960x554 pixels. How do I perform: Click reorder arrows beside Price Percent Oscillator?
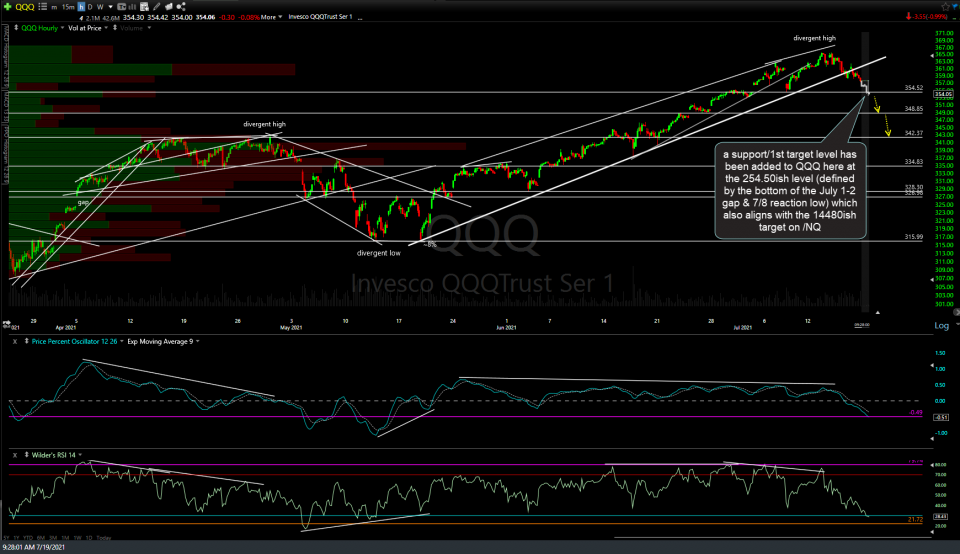pyautogui.click(x=26, y=342)
